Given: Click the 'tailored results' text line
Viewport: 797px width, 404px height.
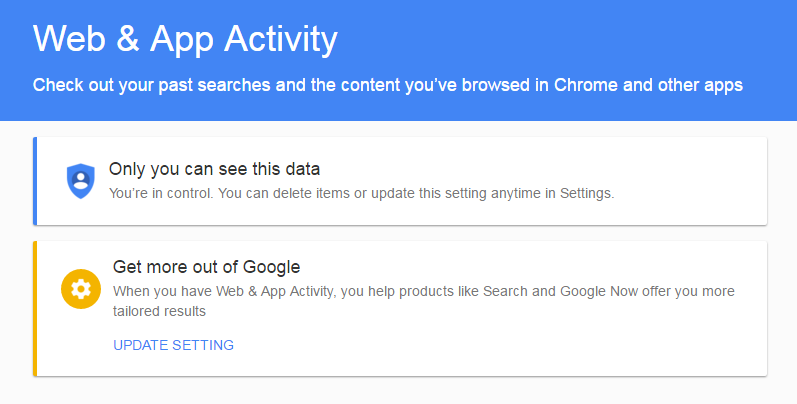Looking at the screenshot, I should (x=159, y=311).
